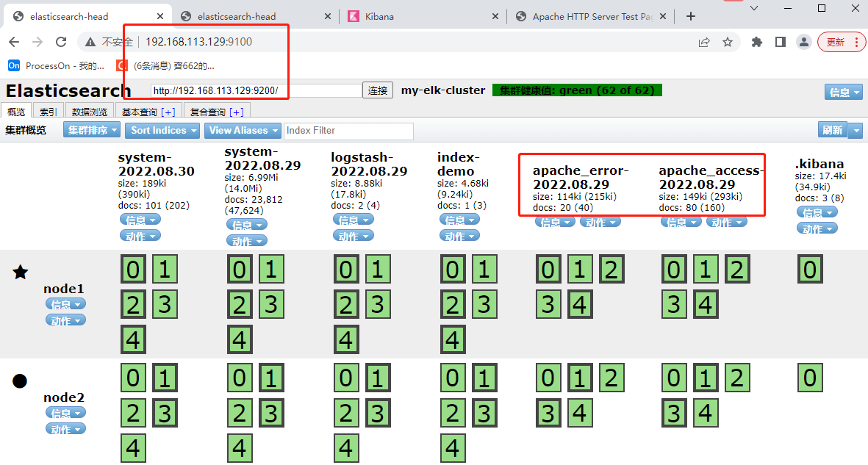868x465 pixels.
Task: Add a new 复合查询 with its [+] link
Action: pyautogui.click(x=237, y=112)
